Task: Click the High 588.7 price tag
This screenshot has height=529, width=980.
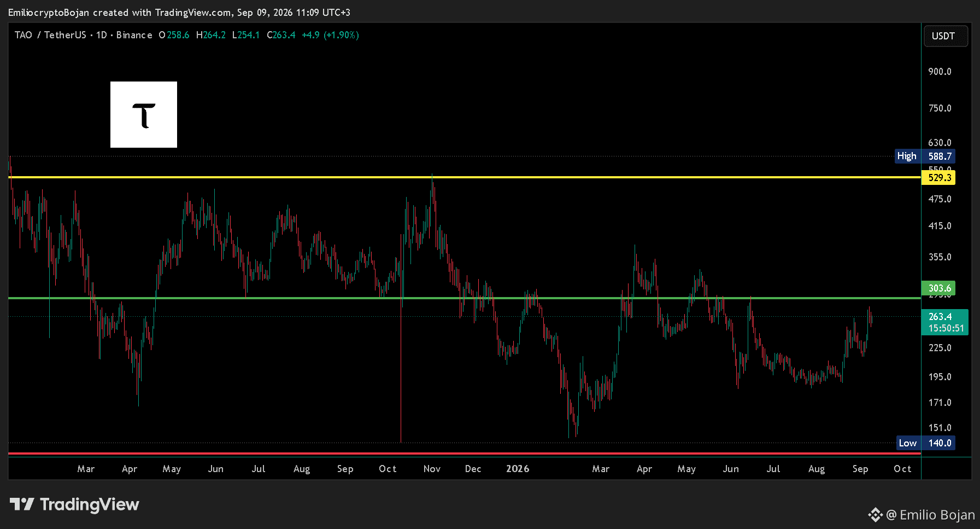Action: (925, 156)
